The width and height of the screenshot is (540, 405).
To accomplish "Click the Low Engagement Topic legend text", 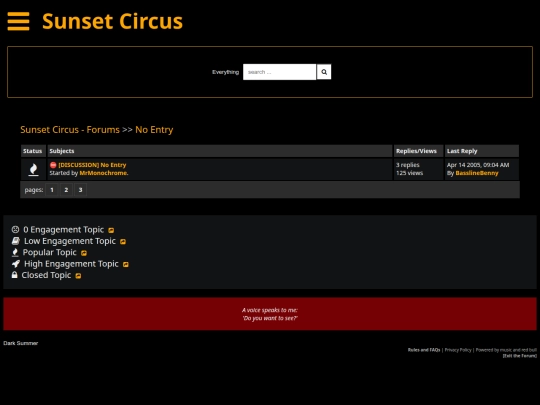I will (x=70, y=241).
